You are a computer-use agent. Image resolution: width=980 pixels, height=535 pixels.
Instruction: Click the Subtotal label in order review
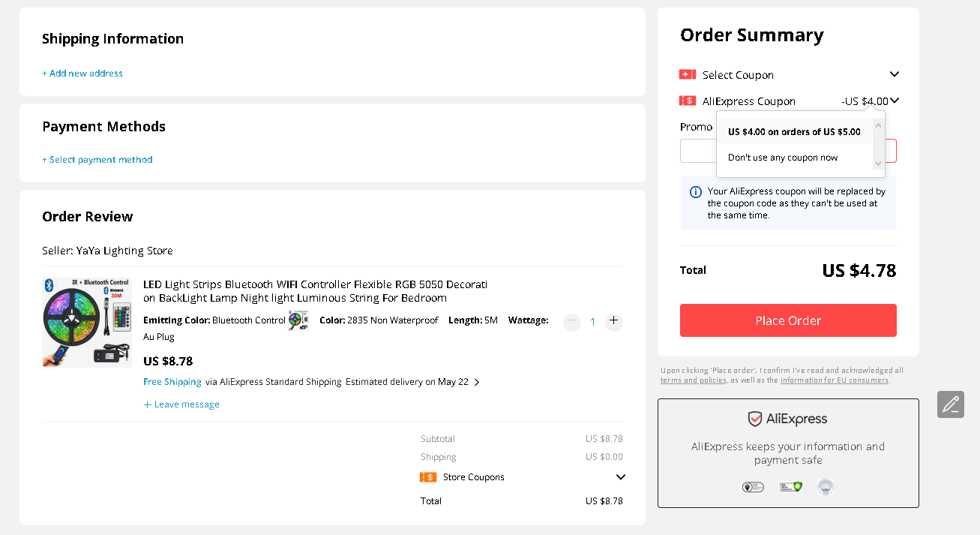438,439
